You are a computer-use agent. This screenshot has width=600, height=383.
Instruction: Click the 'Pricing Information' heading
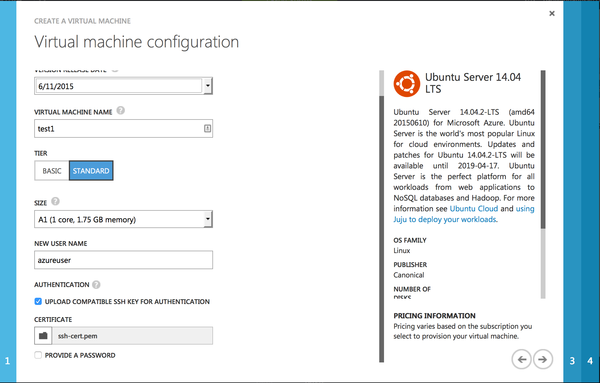click(434, 316)
